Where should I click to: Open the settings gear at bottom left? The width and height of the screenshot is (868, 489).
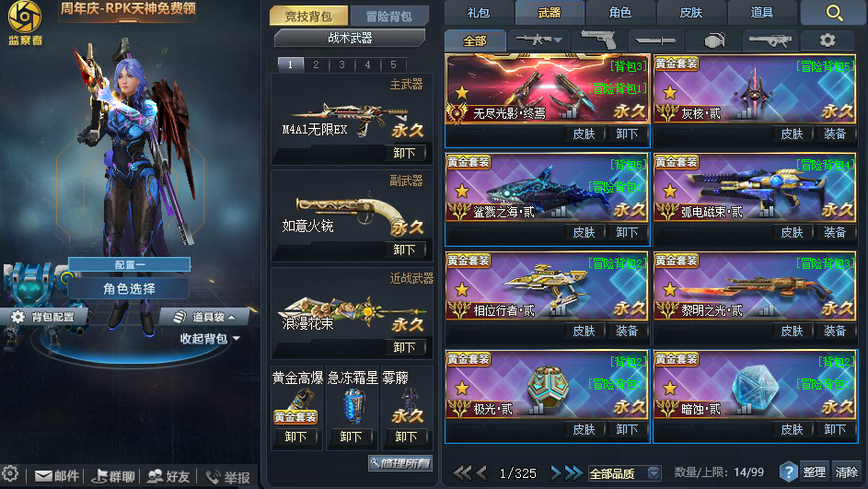click(10, 474)
